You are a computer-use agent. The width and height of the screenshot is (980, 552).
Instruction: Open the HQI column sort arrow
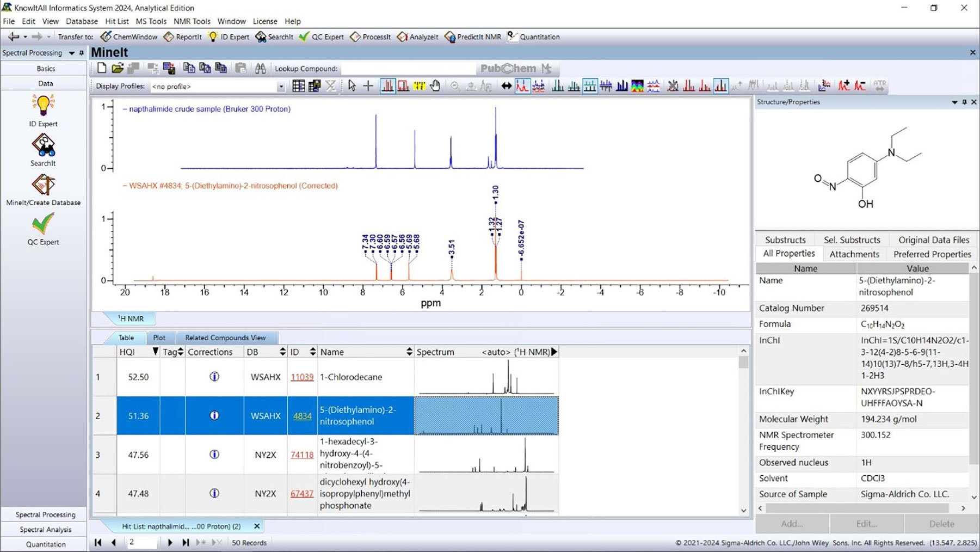(155, 352)
